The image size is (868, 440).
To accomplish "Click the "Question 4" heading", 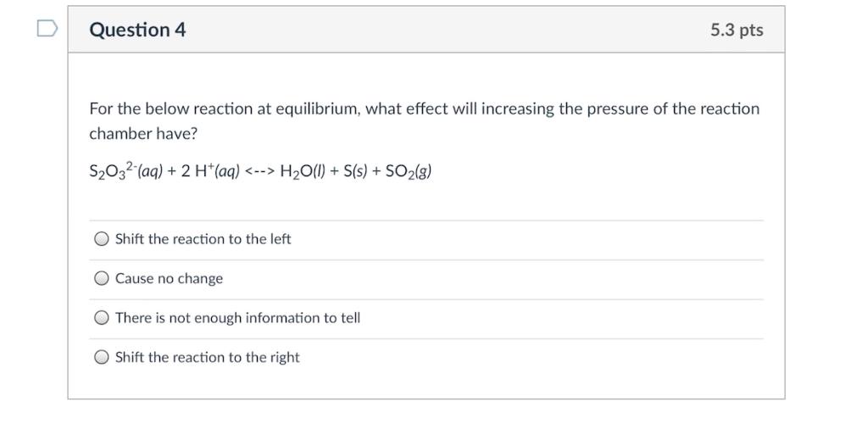I will pyautogui.click(x=137, y=31).
